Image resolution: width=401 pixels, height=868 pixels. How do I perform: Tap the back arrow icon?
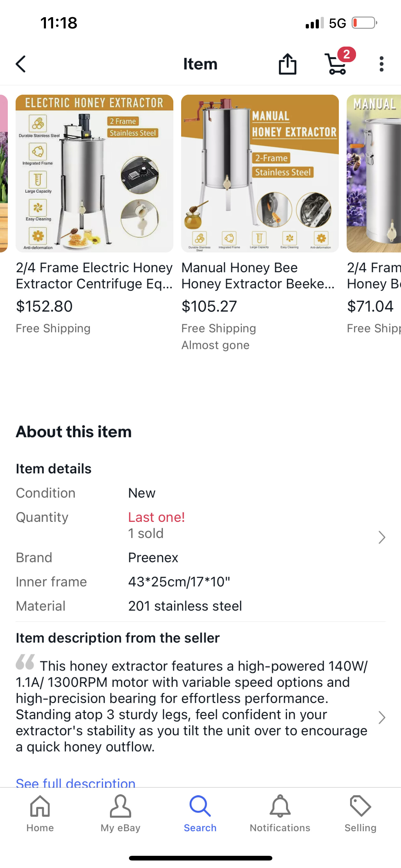(21, 64)
